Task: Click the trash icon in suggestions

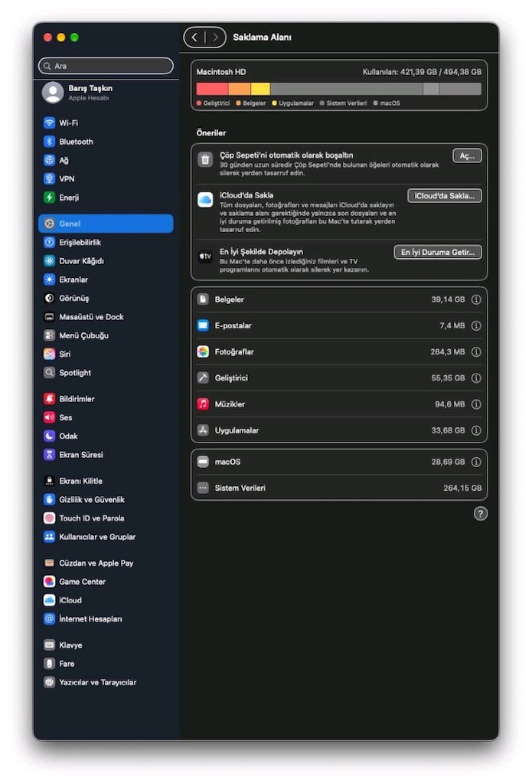Action: (x=205, y=159)
